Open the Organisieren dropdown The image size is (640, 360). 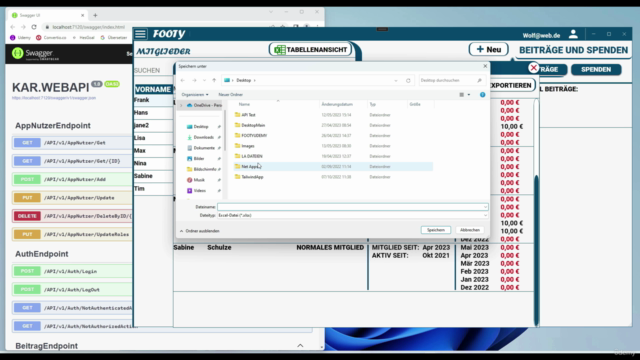pos(195,95)
